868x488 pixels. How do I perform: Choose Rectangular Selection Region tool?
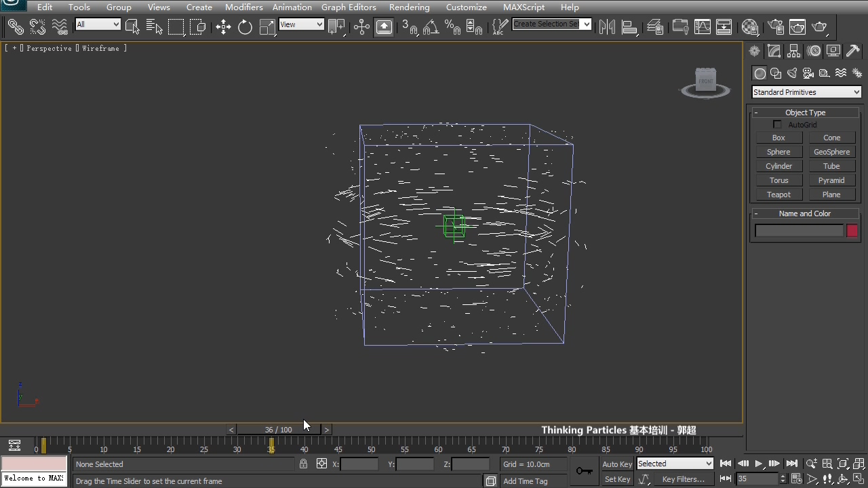[176, 26]
